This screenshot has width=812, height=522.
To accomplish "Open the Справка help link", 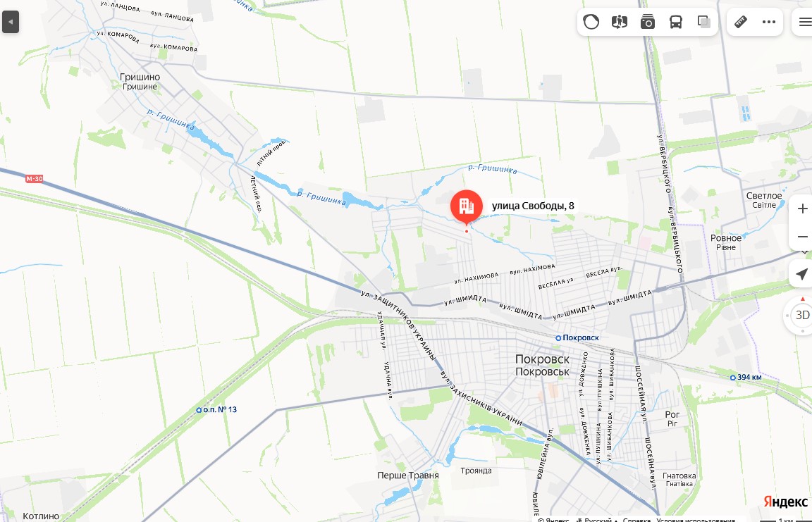I will coord(636,519).
